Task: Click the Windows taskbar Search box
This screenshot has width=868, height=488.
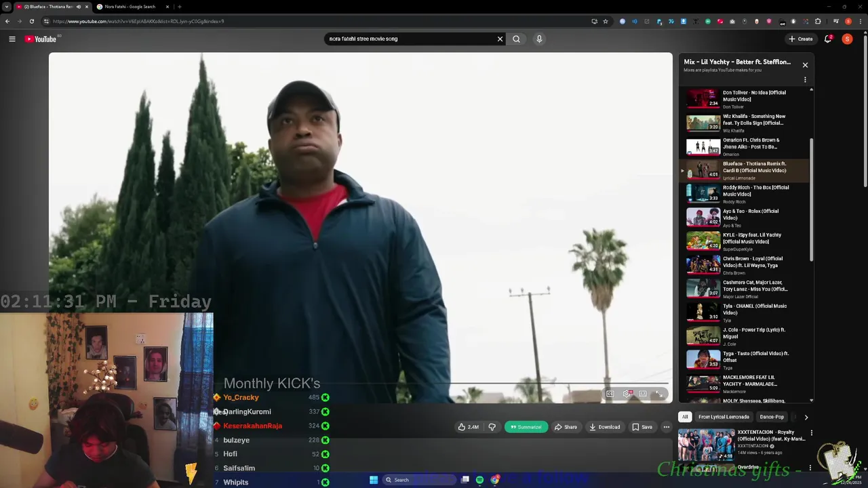Action: click(419, 480)
